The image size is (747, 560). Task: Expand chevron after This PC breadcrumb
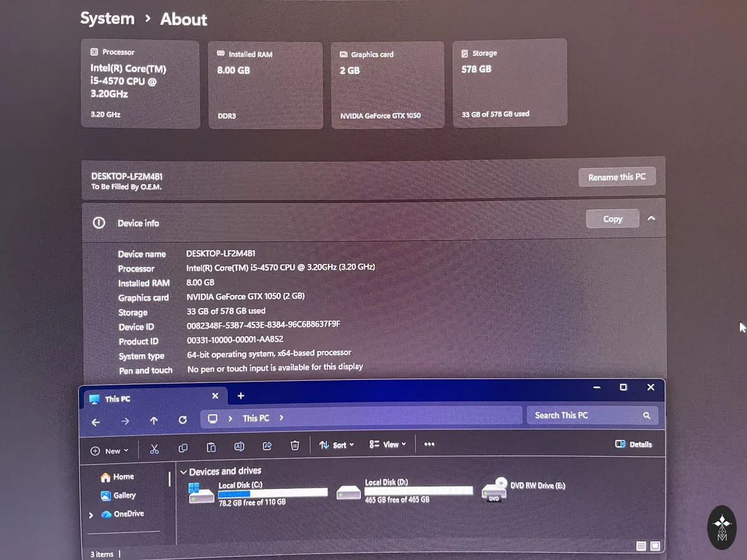coord(281,418)
